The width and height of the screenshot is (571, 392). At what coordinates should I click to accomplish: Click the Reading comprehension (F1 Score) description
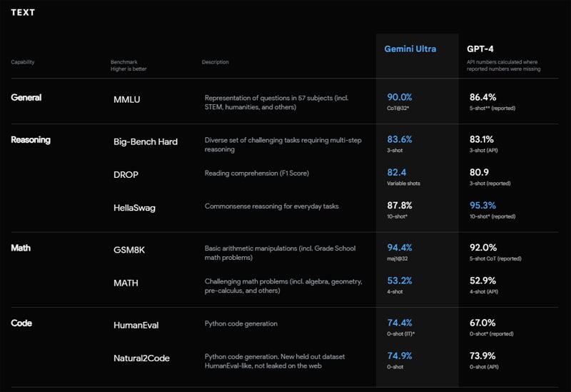(x=257, y=173)
